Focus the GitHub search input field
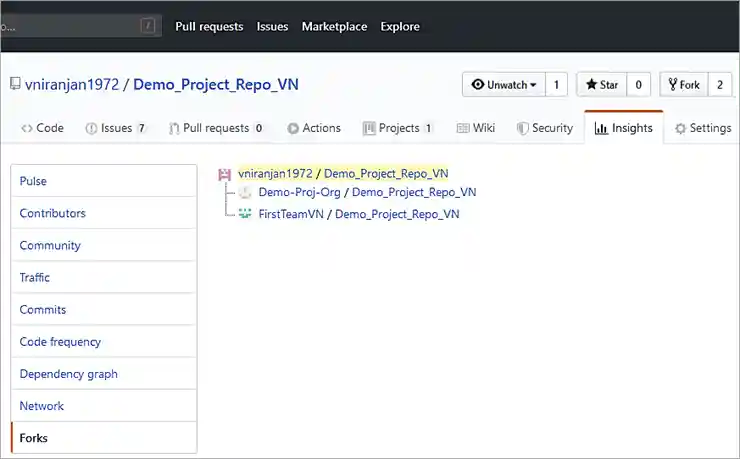The width and height of the screenshot is (740, 460). [x=81, y=25]
